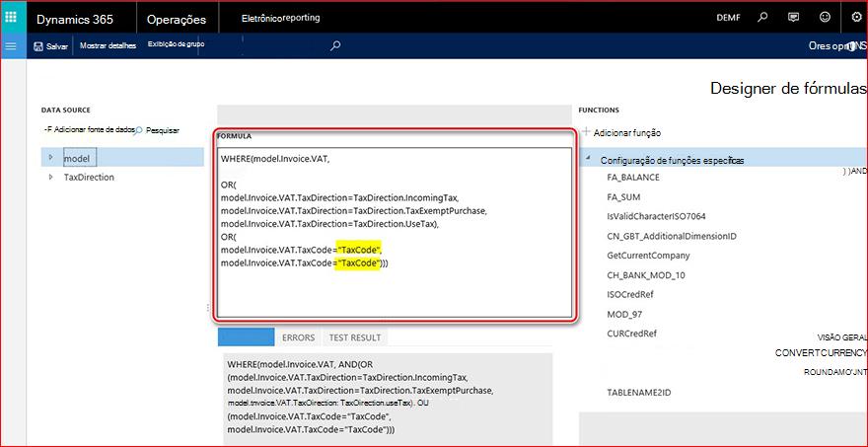
Task: Click the first highlighted "TaxCode" string in formula
Action: [x=359, y=250]
